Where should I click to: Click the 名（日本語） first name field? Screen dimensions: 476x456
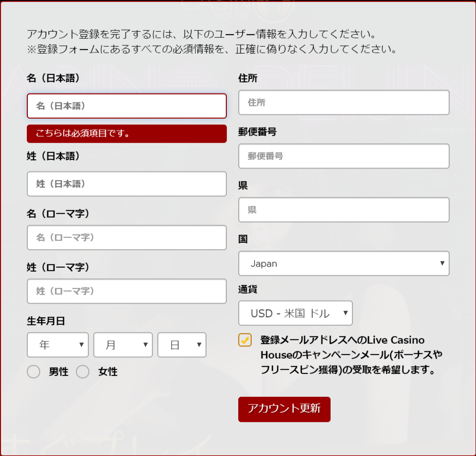point(127,106)
